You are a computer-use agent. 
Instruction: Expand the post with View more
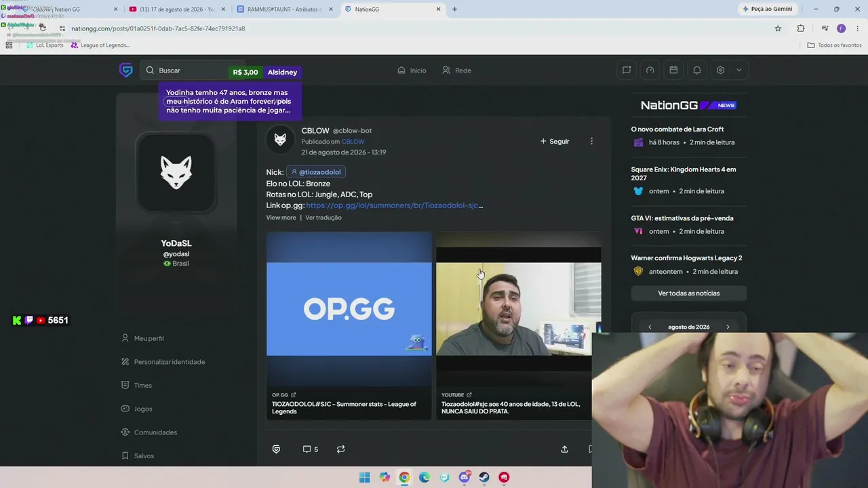pyautogui.click(x=281, y=218)
